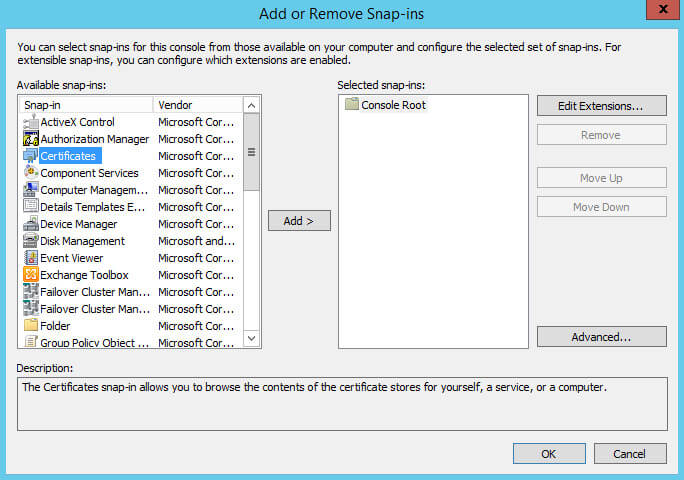Click the Exchange Toolbox icon
This screenshot has width=684, height=480.
point(31,275)
